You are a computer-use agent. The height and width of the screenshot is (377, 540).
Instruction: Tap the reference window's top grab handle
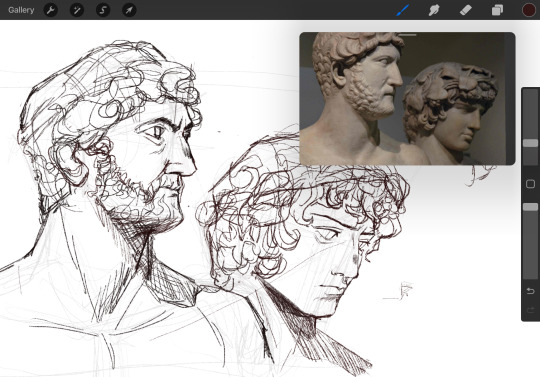point(407,35)
